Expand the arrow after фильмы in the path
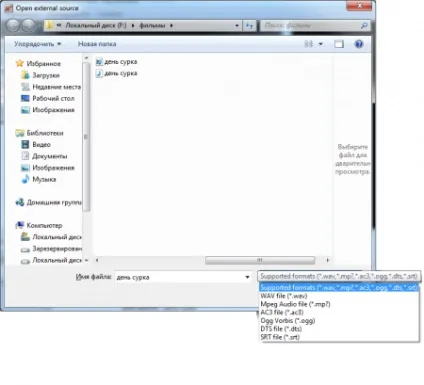 (171, 25)
